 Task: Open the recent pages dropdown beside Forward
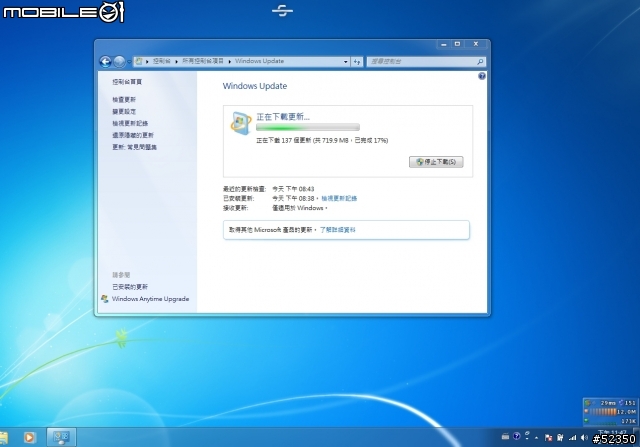pos(129,62)
